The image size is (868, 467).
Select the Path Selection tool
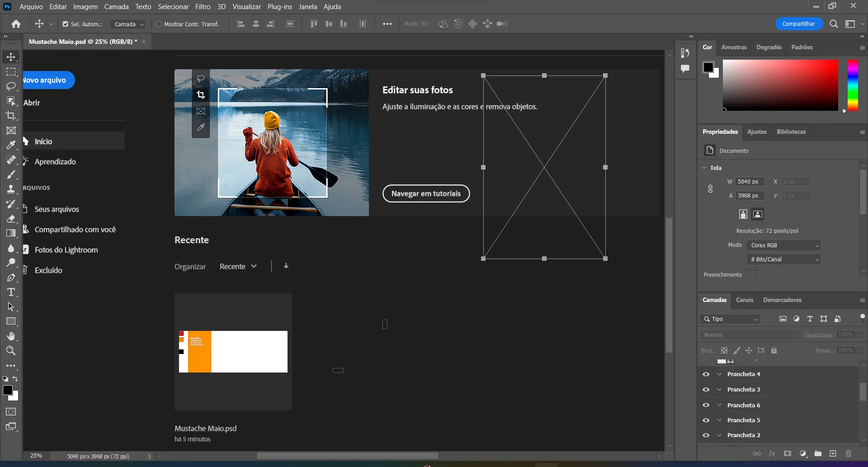click(x=11, y=307)
